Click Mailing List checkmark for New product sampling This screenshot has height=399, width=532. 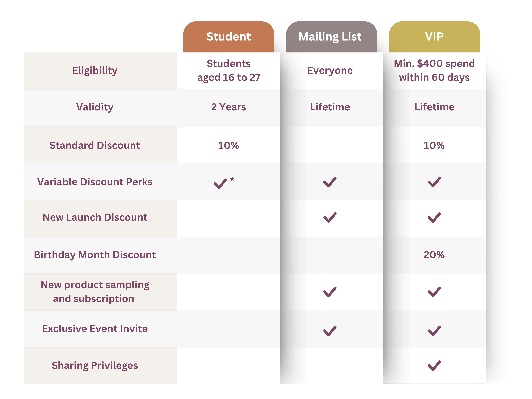pyautogui.click(x=330, y=292)
